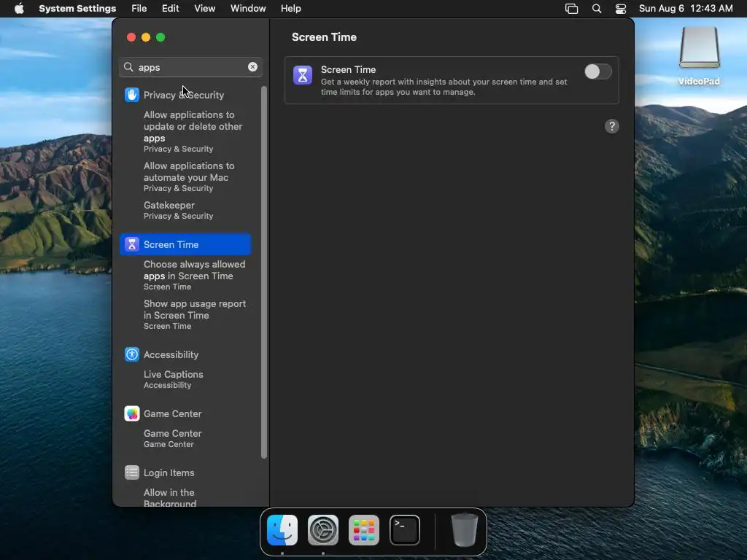Viewport: 747px width, 560px height.
Task: Open Privacy & Security hand icon
Action: click(132, 95)
